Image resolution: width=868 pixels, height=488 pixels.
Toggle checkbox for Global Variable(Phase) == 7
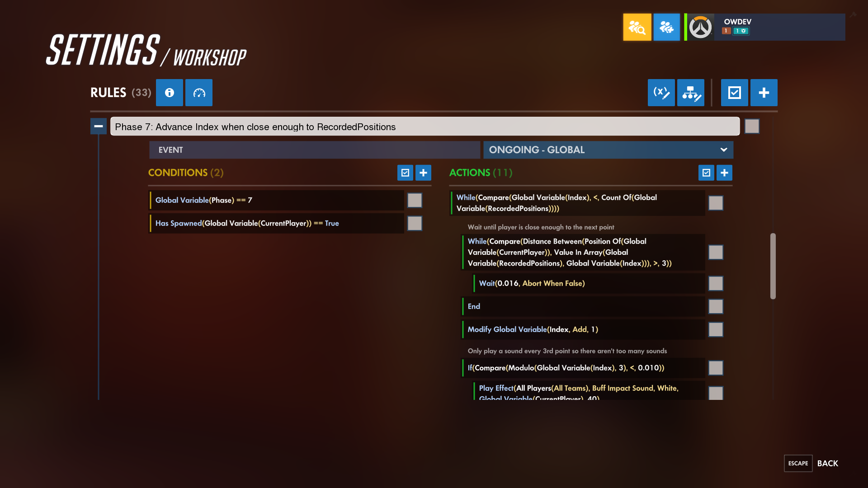pos(415,200)
